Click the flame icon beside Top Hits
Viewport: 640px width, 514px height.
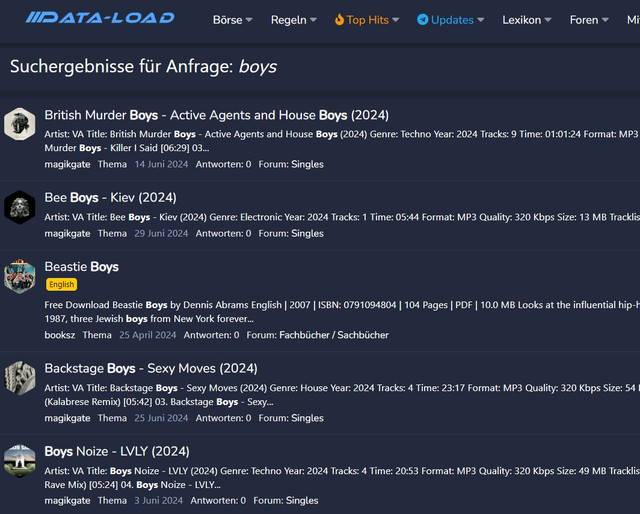339,20
